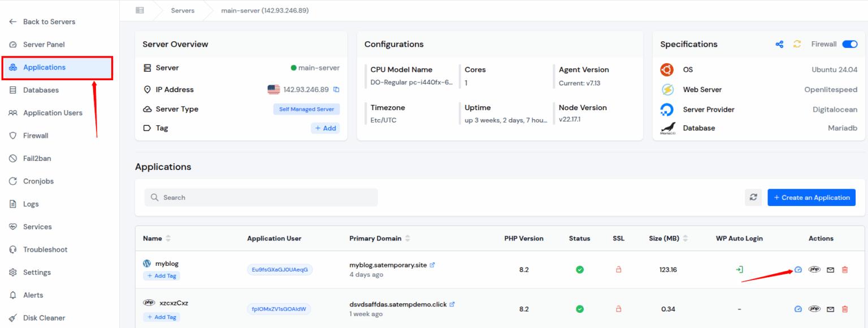Click the sidebar collapse icon in breadcrumb
Image resolution: width=868 pixels, height=328 pixels.
(x=140, y=10)
